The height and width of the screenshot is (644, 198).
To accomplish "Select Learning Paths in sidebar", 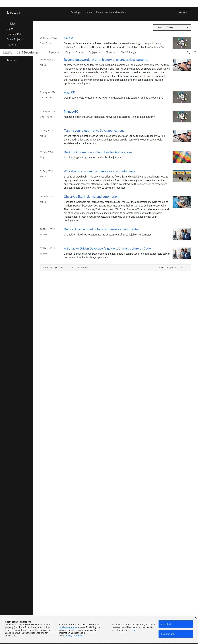I will [15, 34].
